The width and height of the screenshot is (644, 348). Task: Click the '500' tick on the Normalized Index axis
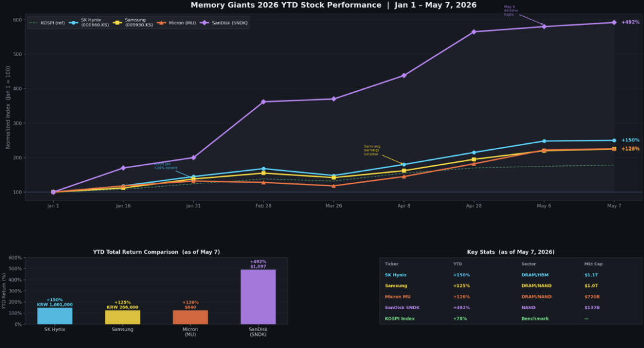pos(17,54)
